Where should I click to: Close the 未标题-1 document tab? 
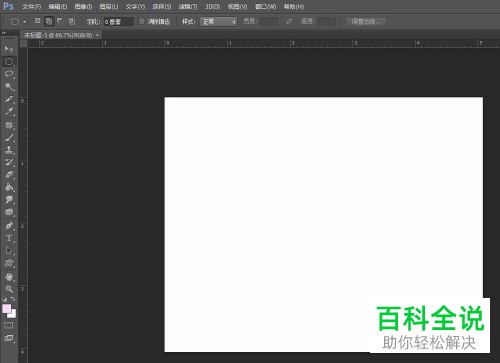coord(97,35)
